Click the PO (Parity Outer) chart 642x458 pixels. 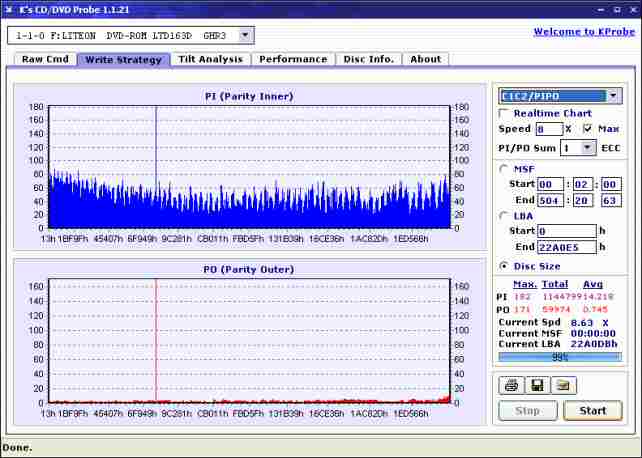coord(249,341)
